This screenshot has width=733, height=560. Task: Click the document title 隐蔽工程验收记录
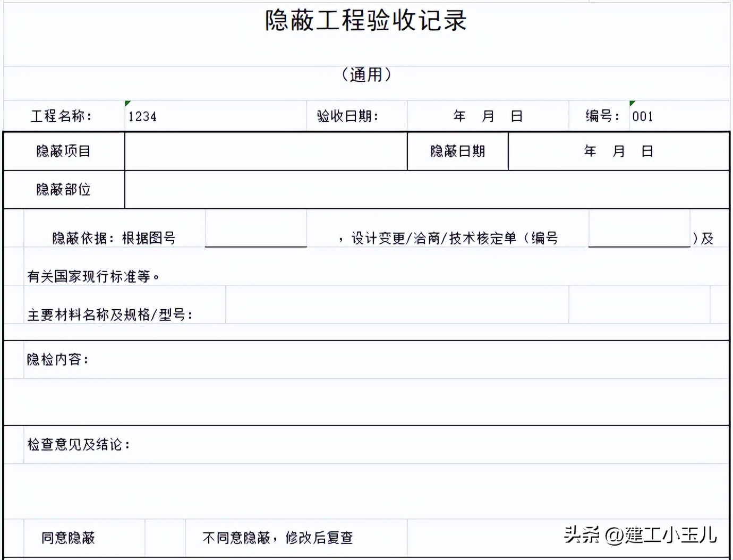tap(366, 21)
